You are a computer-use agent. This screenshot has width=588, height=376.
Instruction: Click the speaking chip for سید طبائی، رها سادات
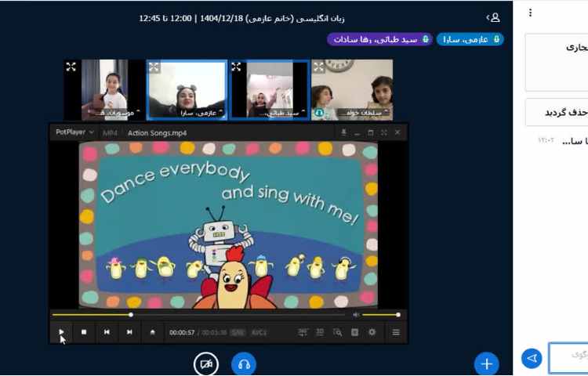click(x=380, y=39)
